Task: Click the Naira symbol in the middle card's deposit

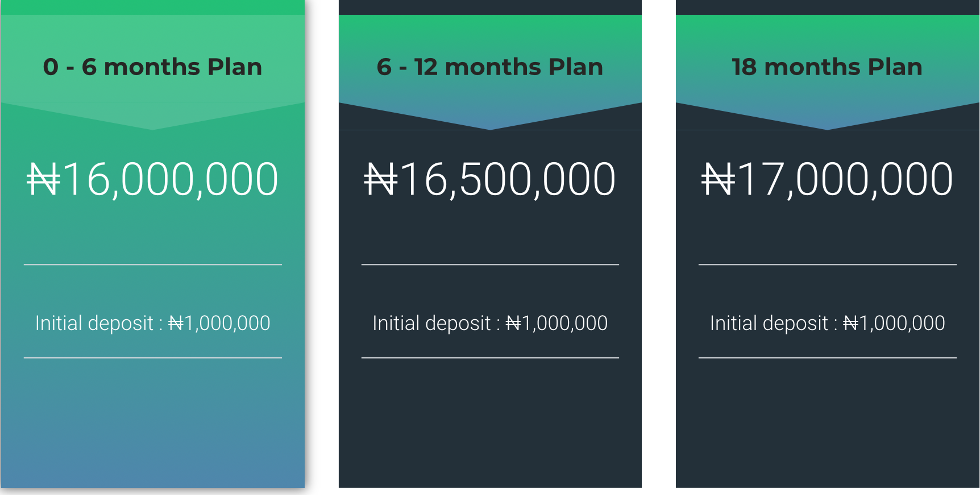Action: click(x=513, y=323)
